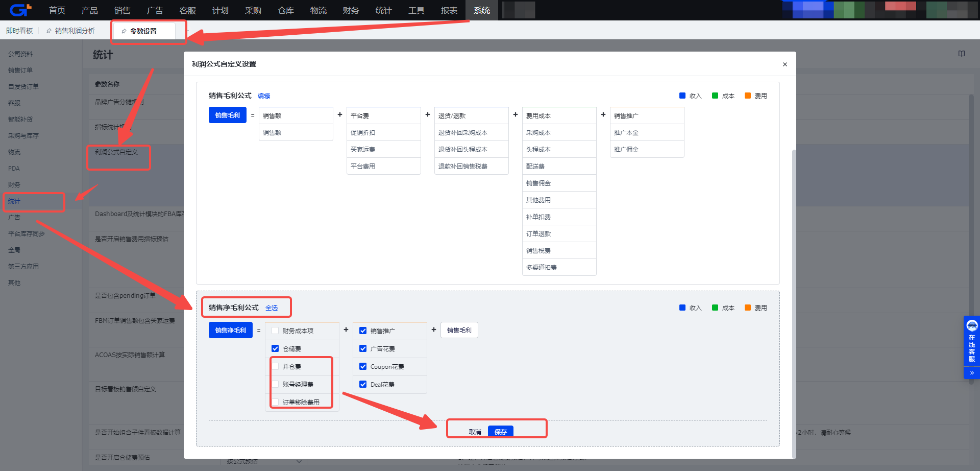Open 在线客服 chat widget
Image resolution: width=980 pixels, height=471 pixels.
(x=972, y=341)
